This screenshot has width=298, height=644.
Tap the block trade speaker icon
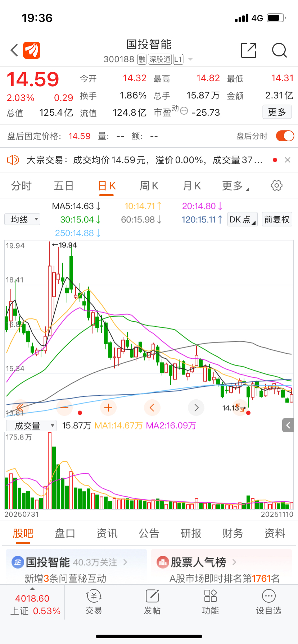13,160
